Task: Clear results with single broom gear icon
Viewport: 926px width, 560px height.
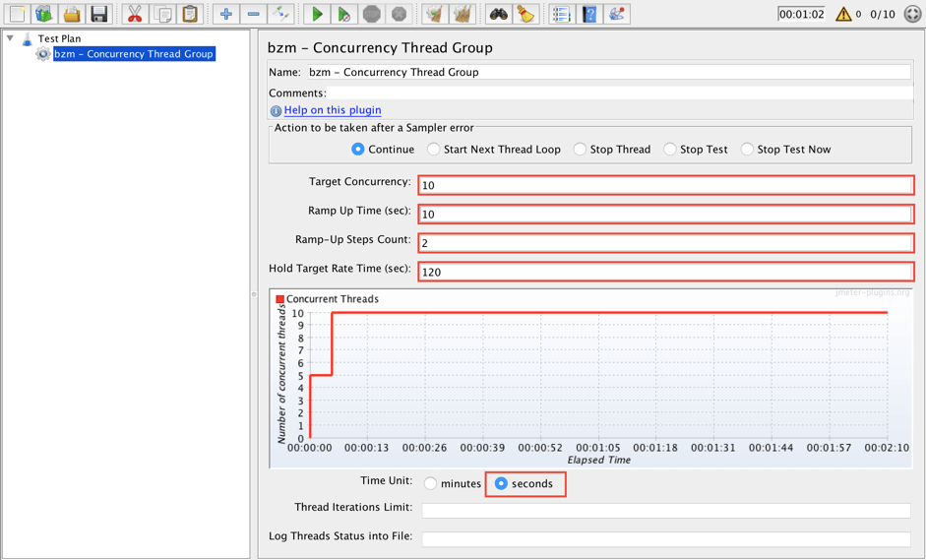Action: pos(435,14)
